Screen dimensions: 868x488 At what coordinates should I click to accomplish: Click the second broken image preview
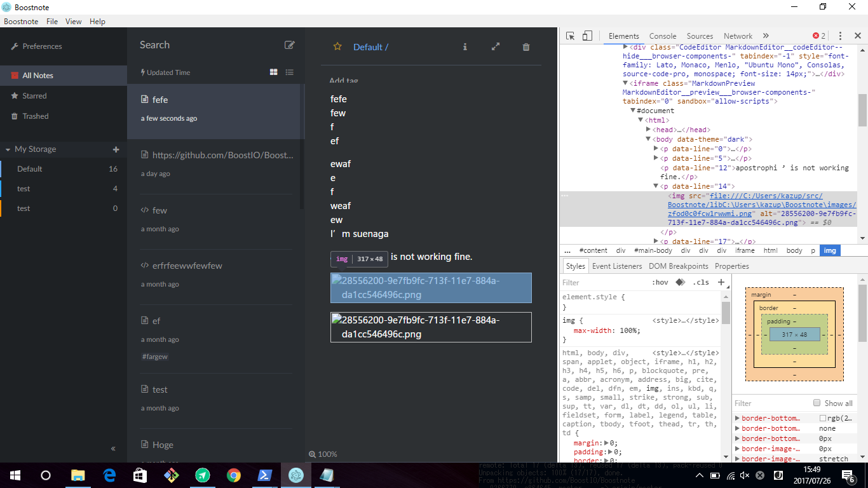(x=431, y=327)
